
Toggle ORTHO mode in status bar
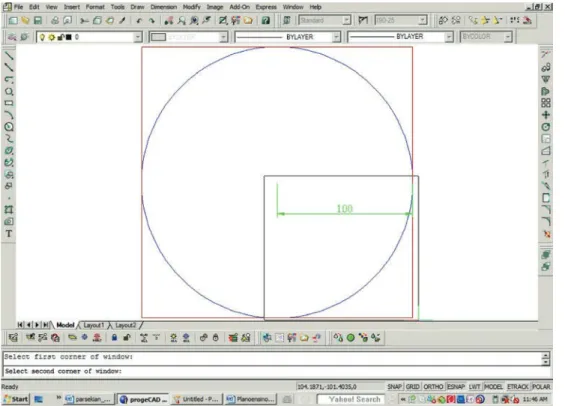[433, 387]
